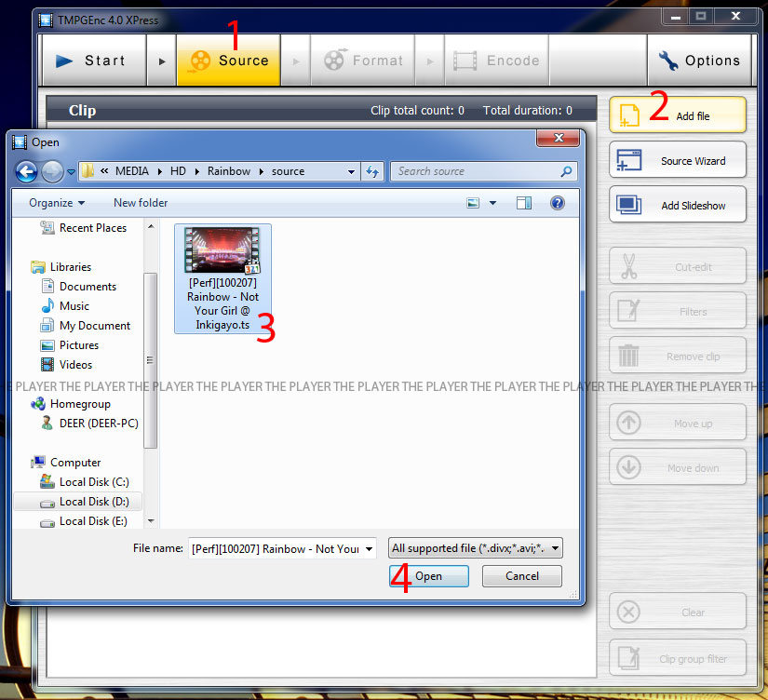768x700 pixels.
Task: Go to the Encode stage tab
Action: [497, 61]
